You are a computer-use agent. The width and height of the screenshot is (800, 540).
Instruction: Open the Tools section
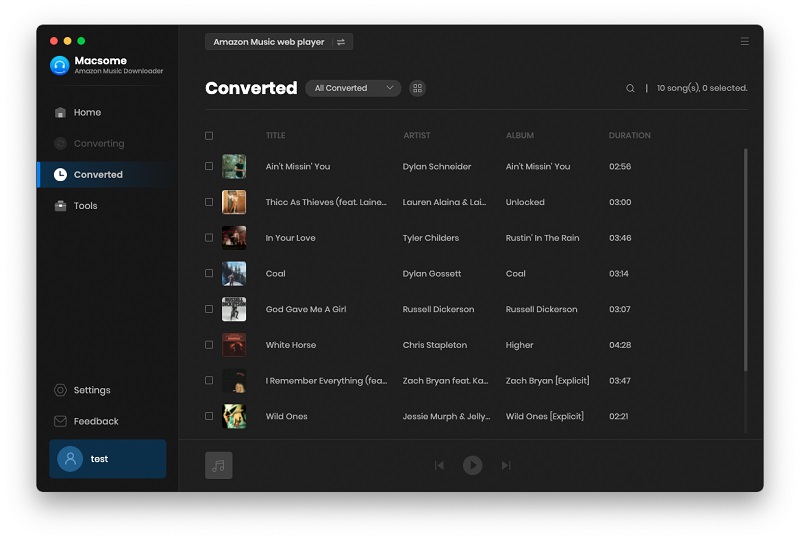(x=76, y=206)
